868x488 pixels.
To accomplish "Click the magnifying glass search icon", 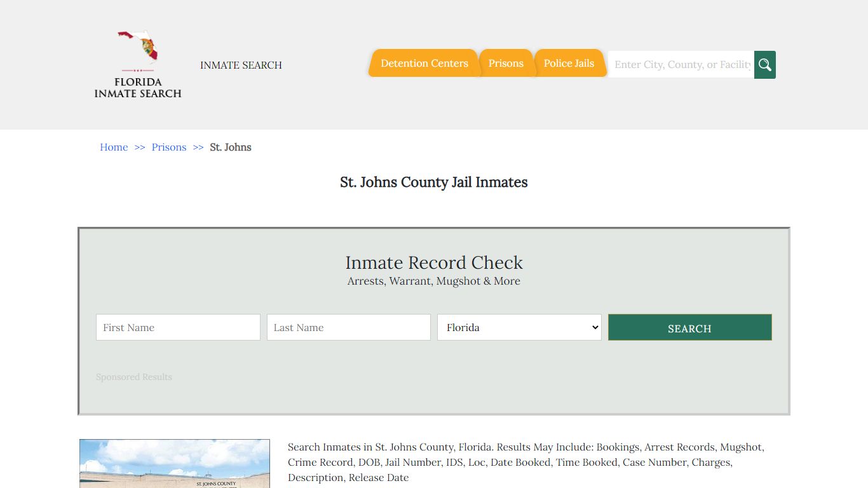I will (764, 64).
